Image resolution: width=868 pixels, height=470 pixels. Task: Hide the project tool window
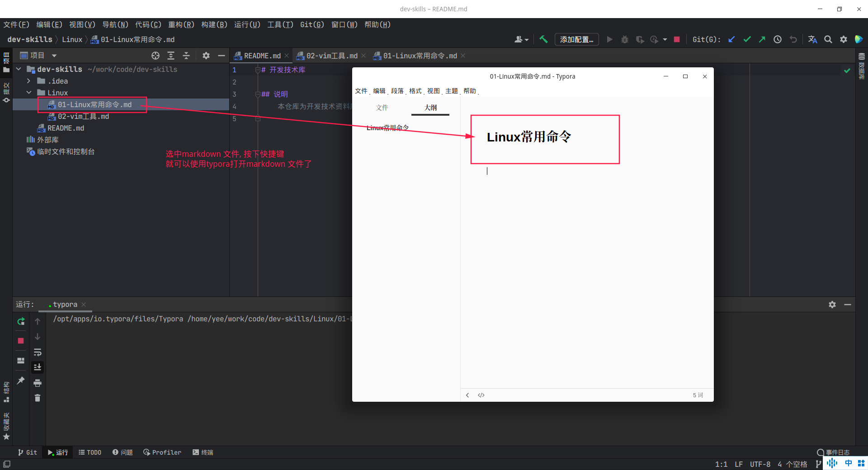[x=221, y=55]
